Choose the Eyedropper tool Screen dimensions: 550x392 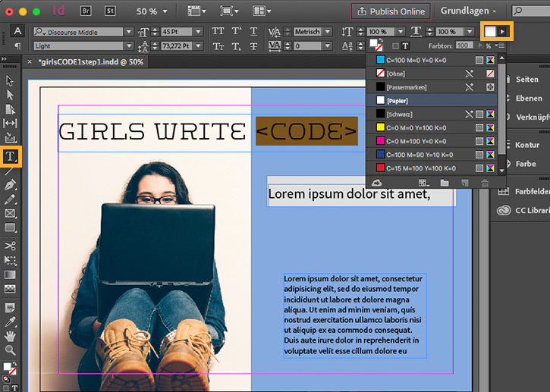point(11,321)
